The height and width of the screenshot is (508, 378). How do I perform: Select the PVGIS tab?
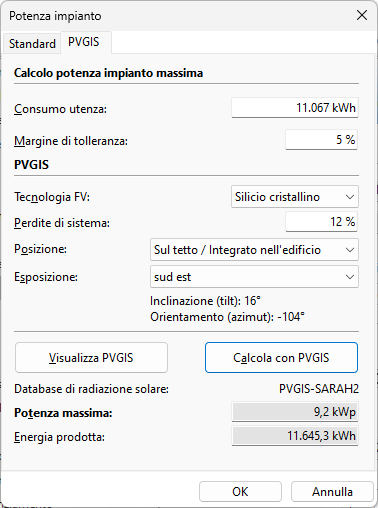click(84, 42)
